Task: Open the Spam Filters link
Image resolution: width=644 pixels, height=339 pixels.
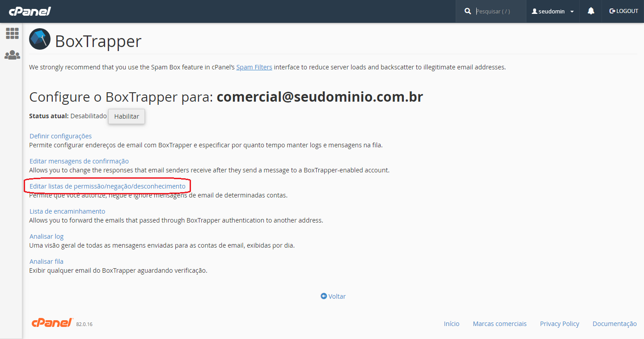Action: pos(254,67)
